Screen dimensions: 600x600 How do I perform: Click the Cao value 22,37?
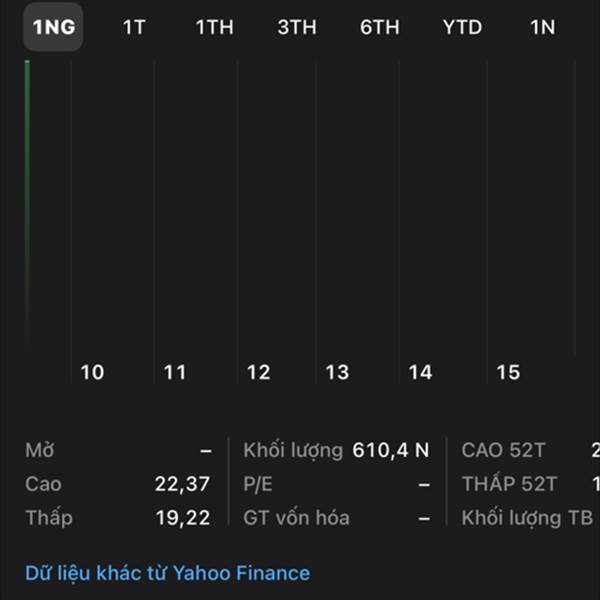(x=182, y=484)
